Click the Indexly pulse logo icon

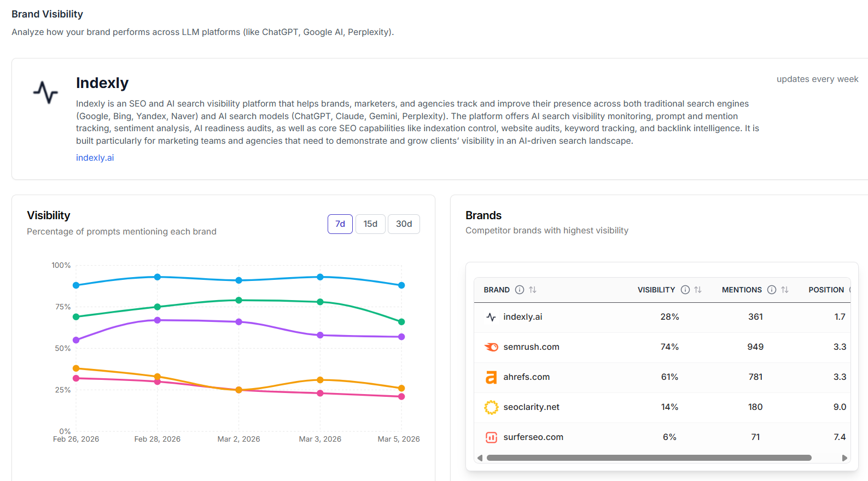45,92
